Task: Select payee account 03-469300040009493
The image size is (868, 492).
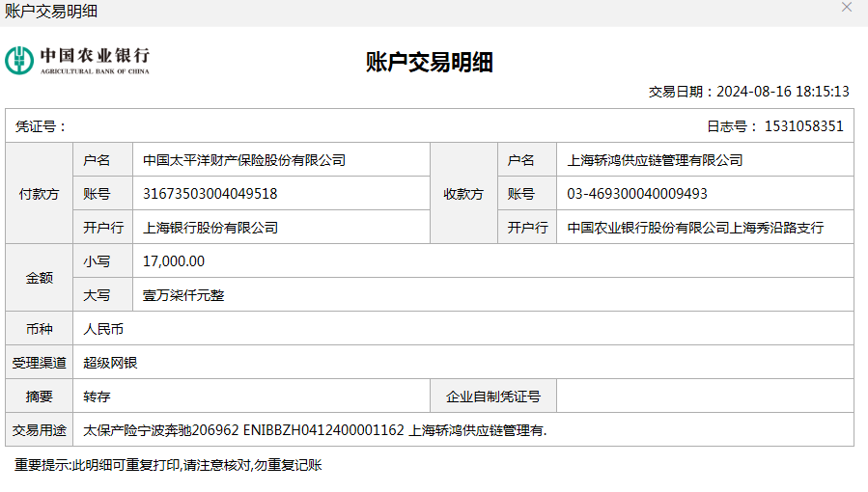Action: point(637,194)
